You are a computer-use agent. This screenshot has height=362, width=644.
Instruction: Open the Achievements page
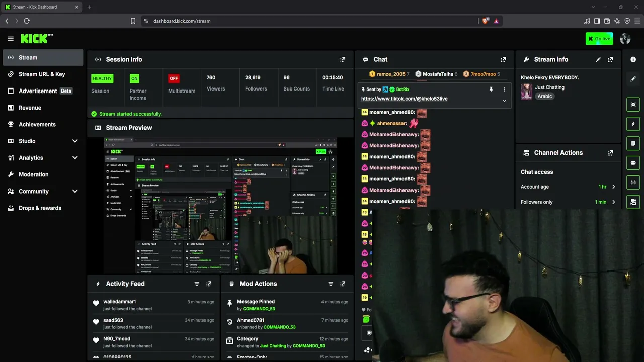point(43,124)
